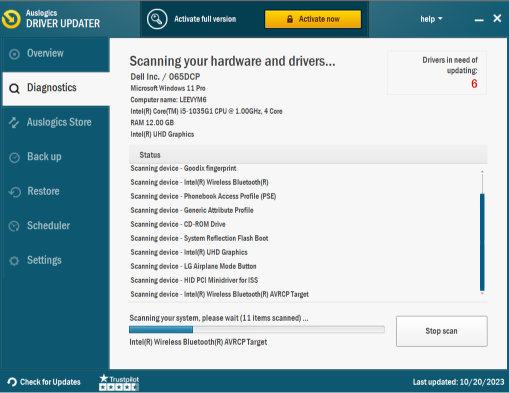Image resolution: width=509 pixels, height=393 pixels.
Task: Click the Scanning your hardware and drivers heading
Action: (x=232, y=61)
